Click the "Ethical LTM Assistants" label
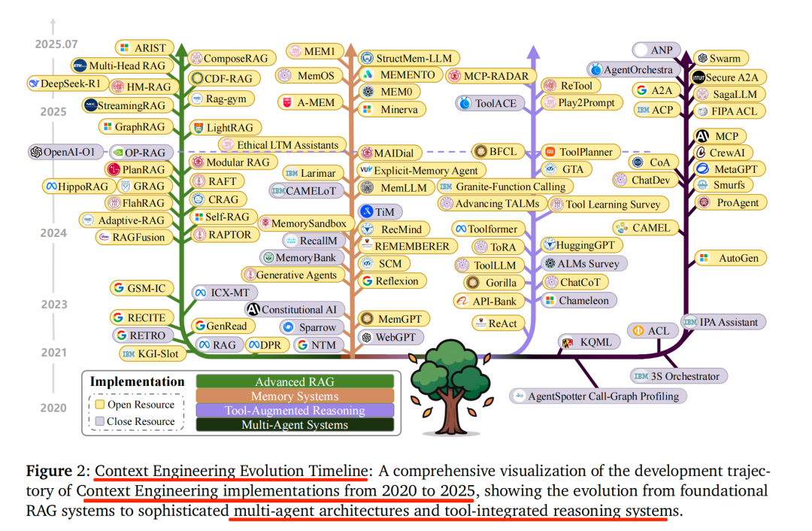This screenshot has width=812, height=531. (x=282, y=145)
